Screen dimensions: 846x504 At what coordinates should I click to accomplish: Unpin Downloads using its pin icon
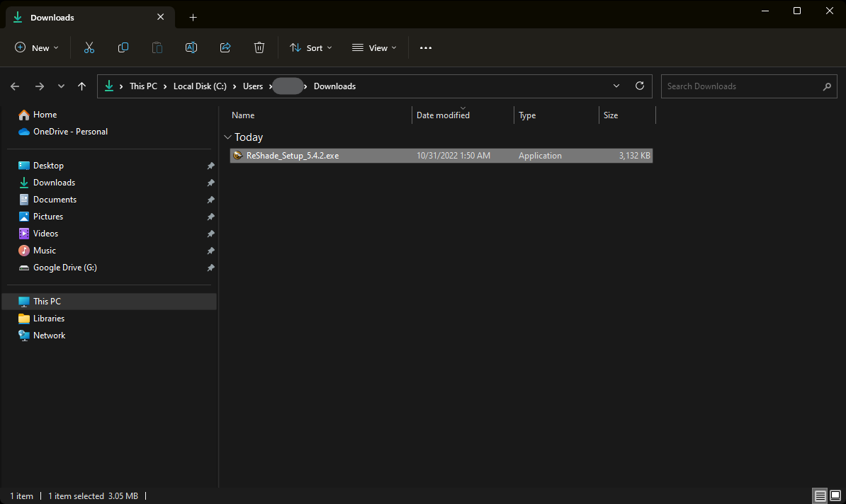(210, 183)
